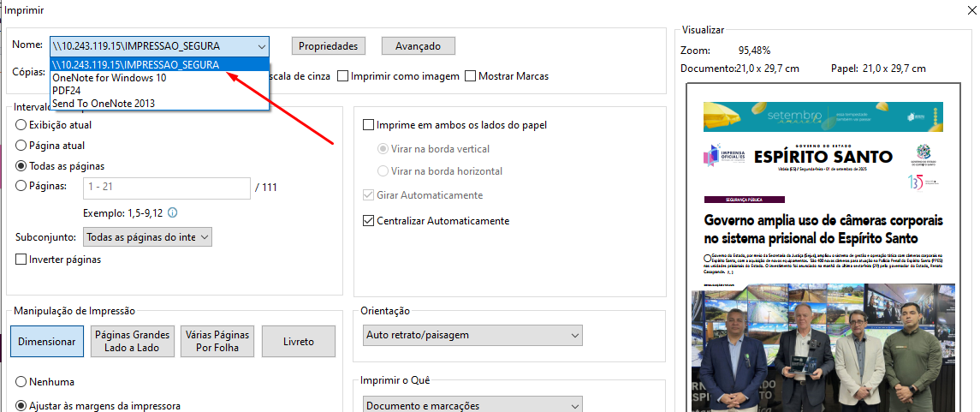Enable Imprimir como imagem checkbox
Viewport: 980px width, 412px height.
click(x=342, y=76)
